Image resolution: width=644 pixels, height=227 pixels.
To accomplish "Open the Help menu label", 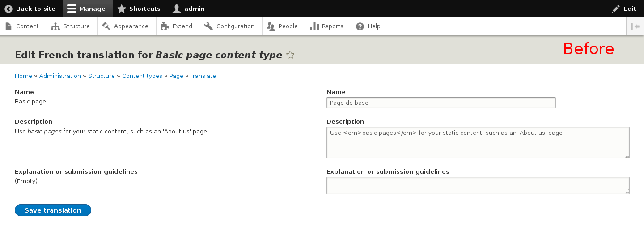I will coord(374,26).
